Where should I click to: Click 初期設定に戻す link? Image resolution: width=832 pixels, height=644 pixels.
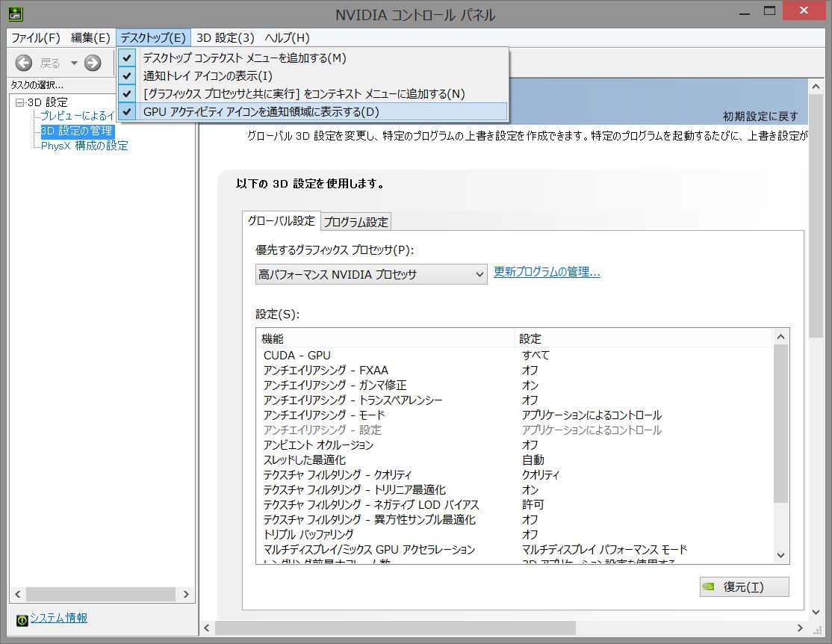[x=760, y=117]
